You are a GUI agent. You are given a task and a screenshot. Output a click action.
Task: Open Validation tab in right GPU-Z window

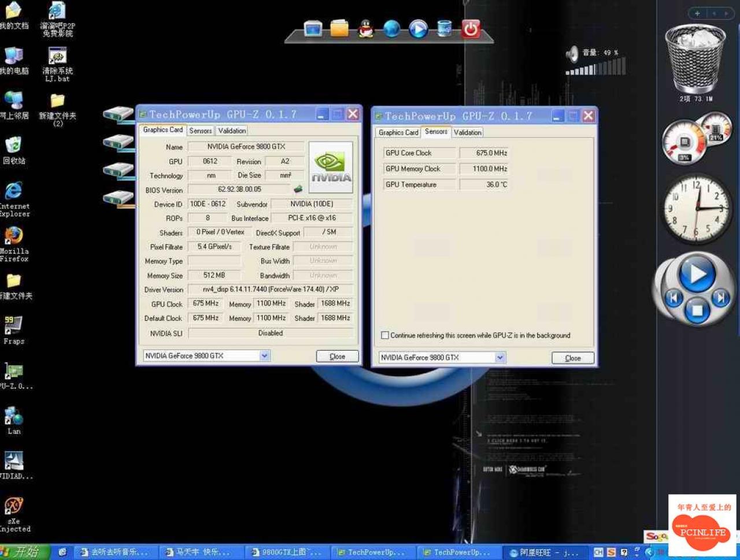tap(468, 132)
